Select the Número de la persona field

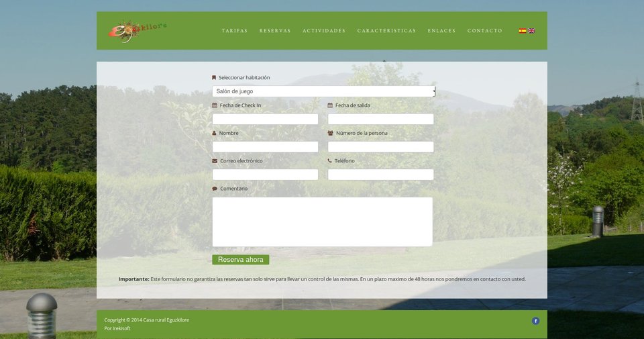tap(380, 147)
